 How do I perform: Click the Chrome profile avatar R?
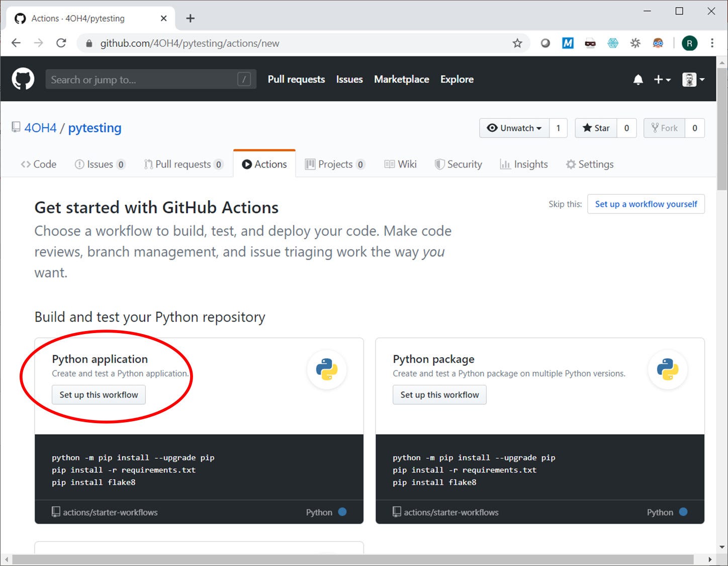(x=689, y=43)
